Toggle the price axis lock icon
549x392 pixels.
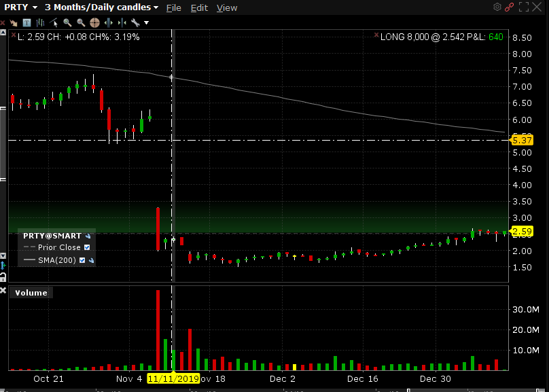point(3,277)
